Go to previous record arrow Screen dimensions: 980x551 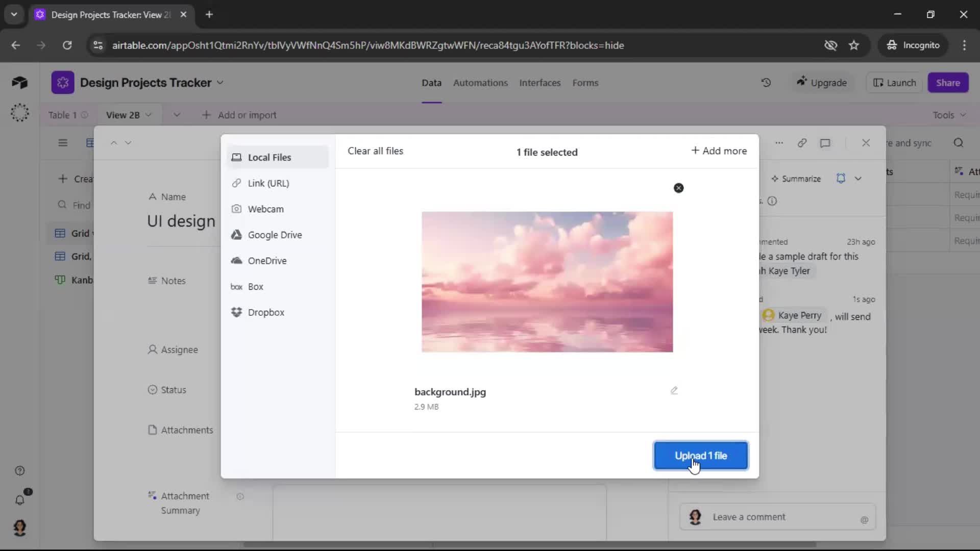114,143
